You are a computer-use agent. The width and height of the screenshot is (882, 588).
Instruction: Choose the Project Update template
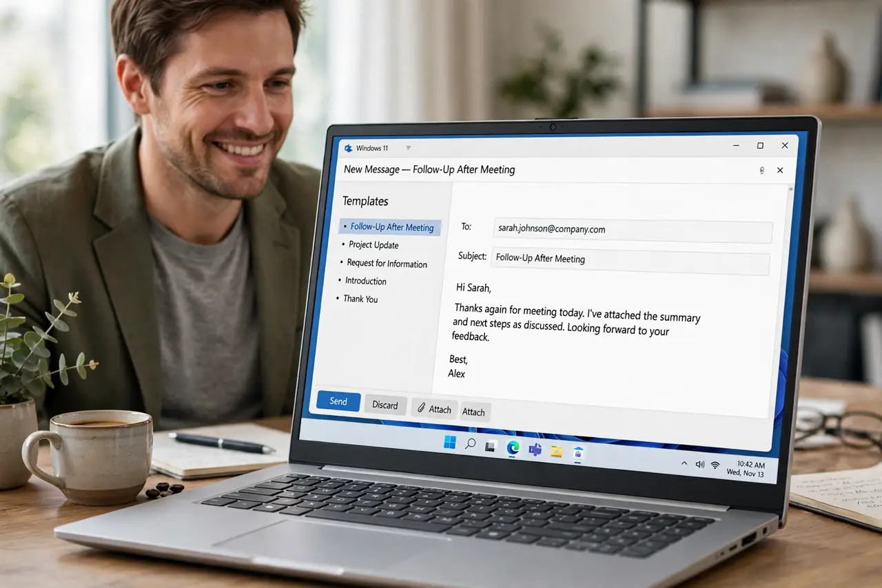[373, 245]
